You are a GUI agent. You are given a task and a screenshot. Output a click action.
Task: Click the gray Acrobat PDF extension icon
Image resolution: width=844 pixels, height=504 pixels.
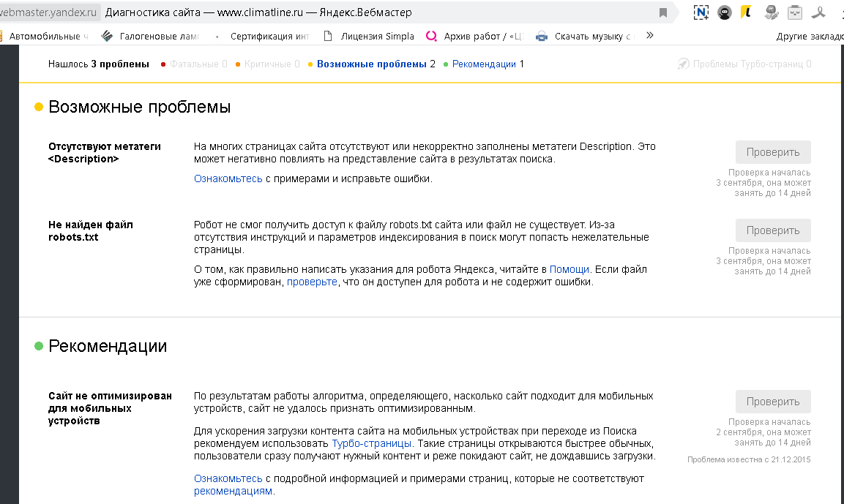click(818, 12)
